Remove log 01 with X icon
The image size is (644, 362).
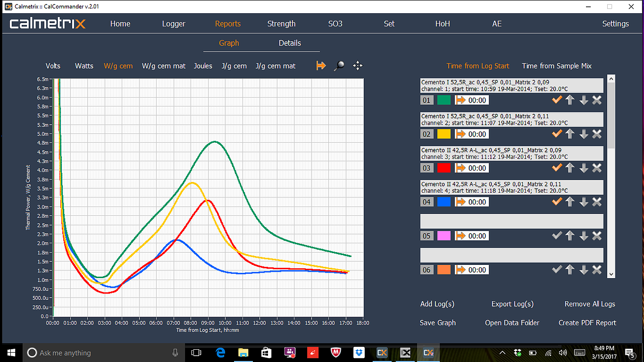coord(597,100)
